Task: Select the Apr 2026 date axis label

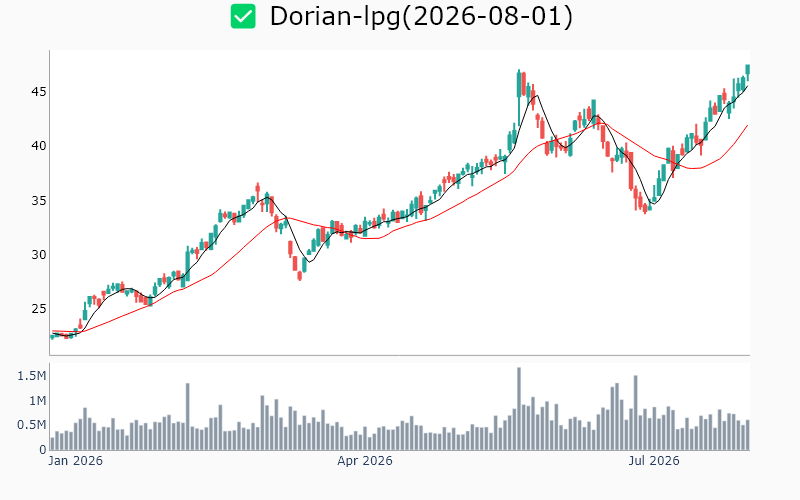Action: click(x=365, y=461)
